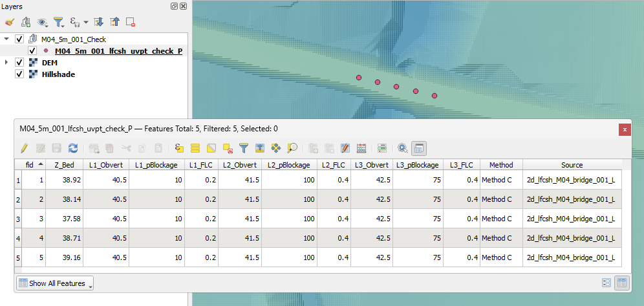Open Show All Features filter dropdown
Image resolution: width=644 pixels, height=306 pixels.
coord(56,283)
